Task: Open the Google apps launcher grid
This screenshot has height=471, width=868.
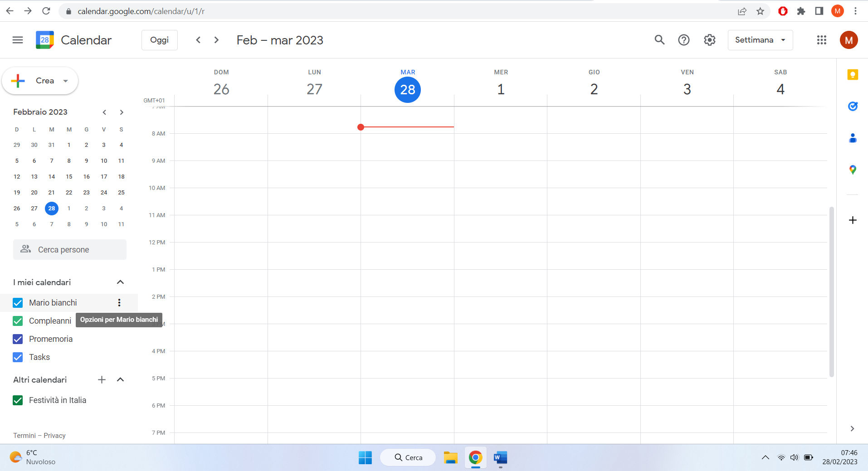Action: tap(821, 40)
